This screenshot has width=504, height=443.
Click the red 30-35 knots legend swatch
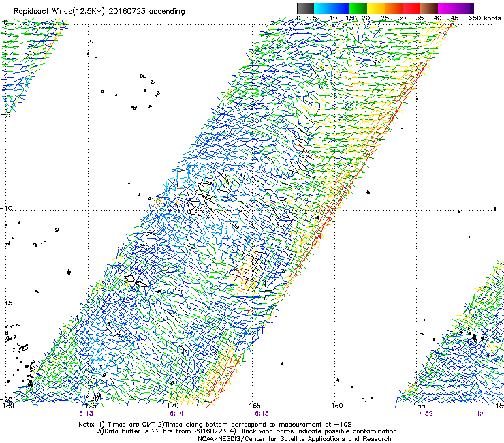[x=411, y=8]
